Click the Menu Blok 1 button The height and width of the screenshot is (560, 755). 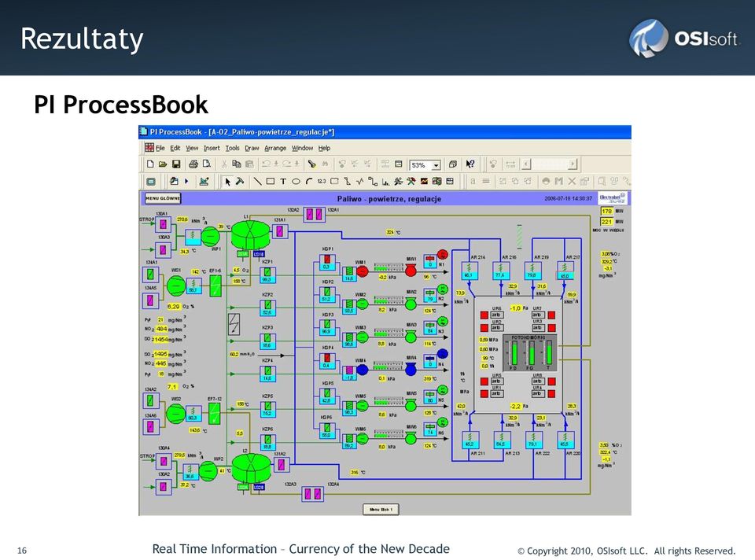tap(381, 509)
